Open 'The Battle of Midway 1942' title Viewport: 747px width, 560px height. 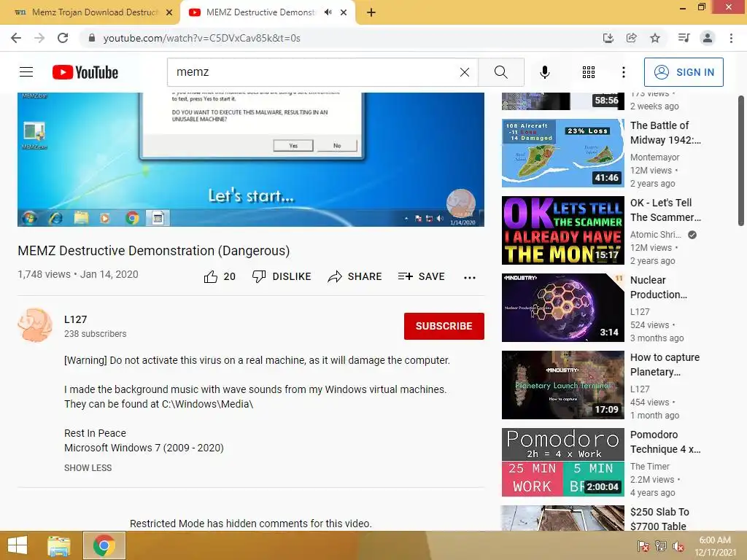[665, 133]
